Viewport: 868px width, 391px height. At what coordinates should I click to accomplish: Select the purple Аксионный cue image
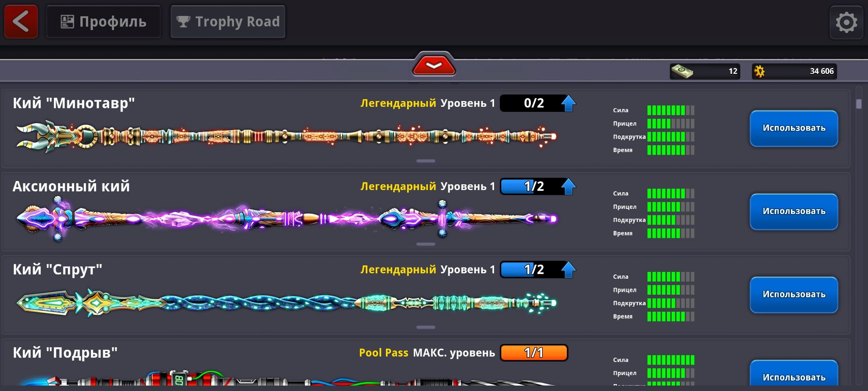point(286,219)
